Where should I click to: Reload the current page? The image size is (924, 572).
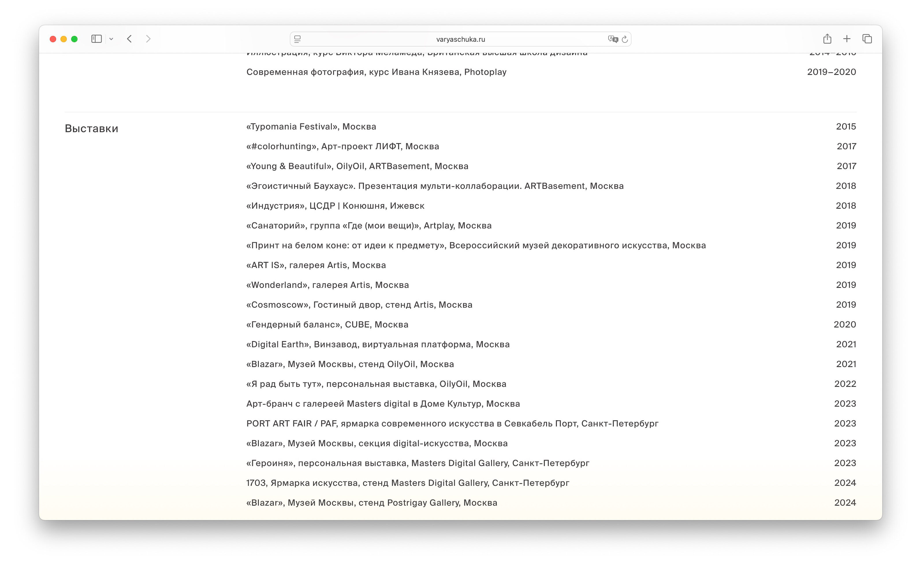625,39
